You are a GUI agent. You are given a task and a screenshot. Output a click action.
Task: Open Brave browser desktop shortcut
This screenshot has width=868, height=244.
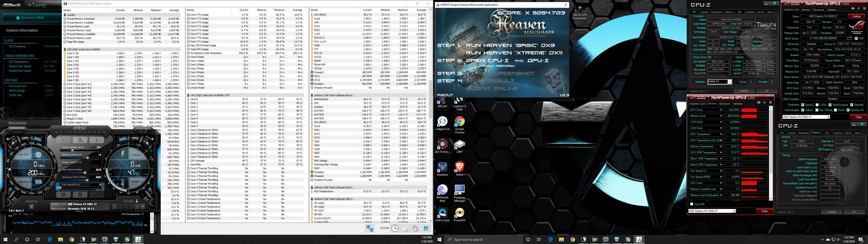(459, 169)
